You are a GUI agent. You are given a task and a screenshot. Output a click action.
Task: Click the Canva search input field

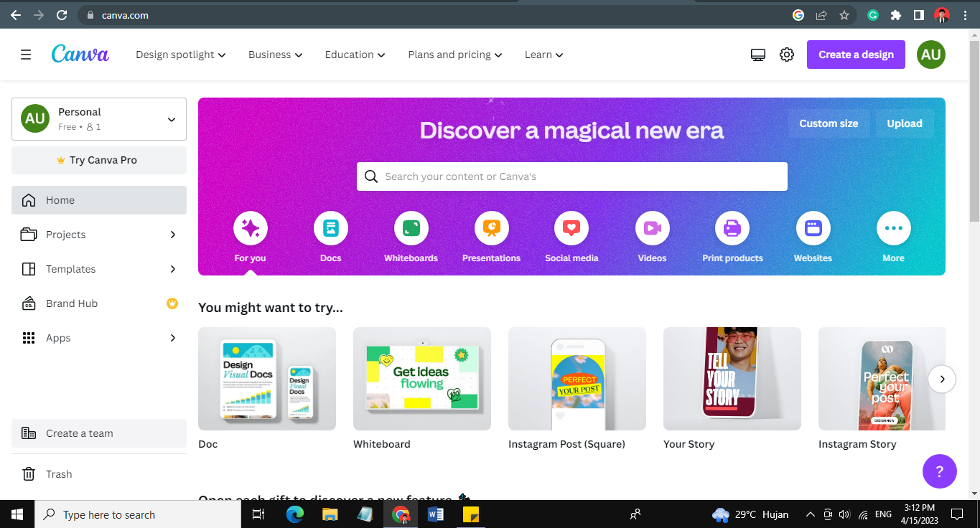(571, 176)
